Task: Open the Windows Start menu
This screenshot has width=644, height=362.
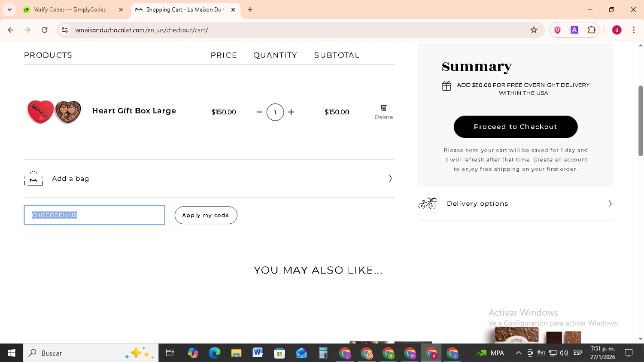Action: click(11, 353)
